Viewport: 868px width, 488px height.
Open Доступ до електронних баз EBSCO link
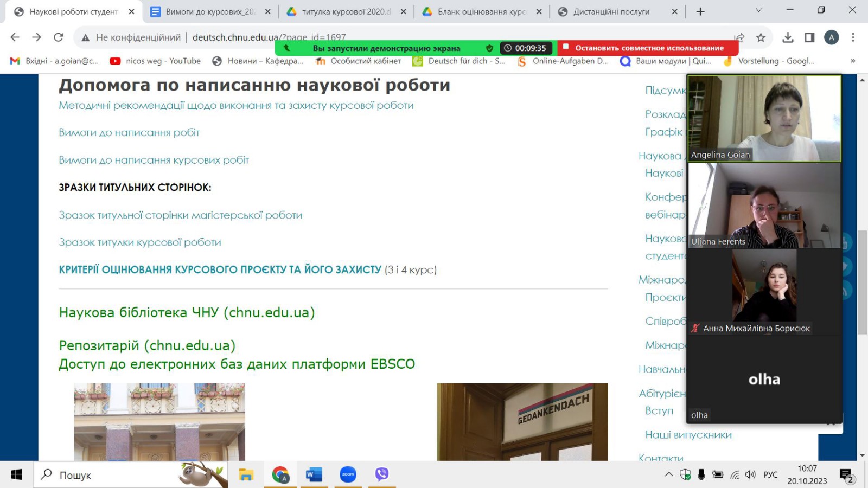237,364
